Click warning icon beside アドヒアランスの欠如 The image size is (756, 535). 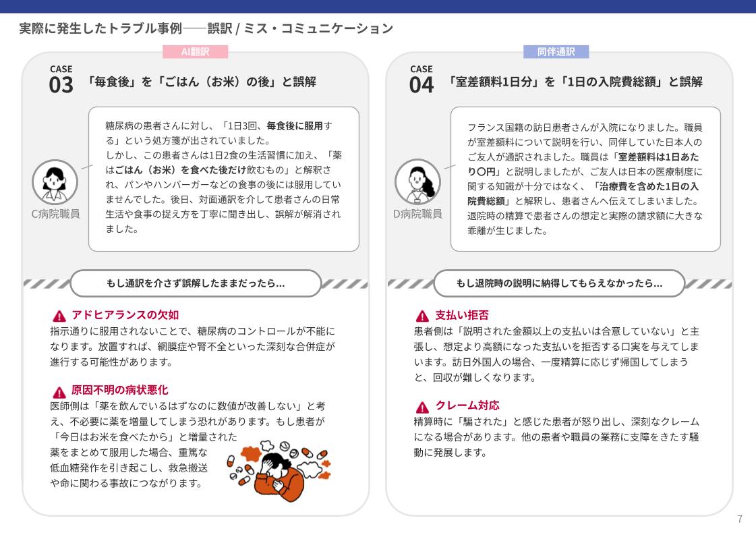tap(59, 316)
